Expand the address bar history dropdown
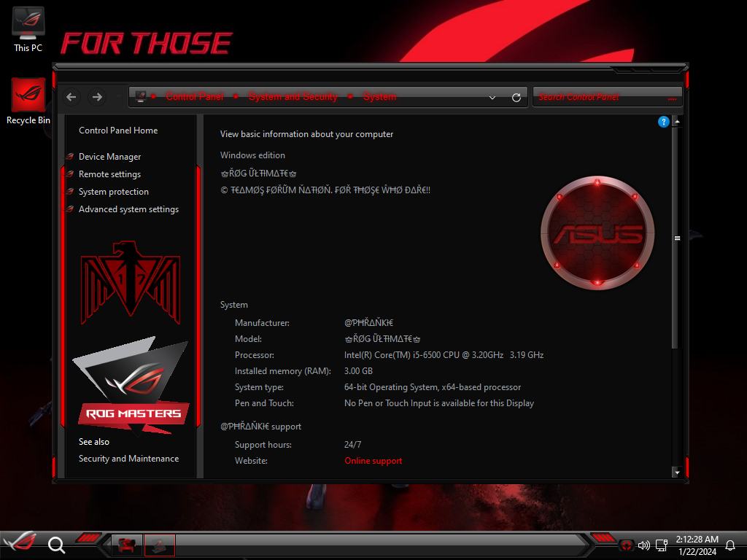 click(492, 98)
